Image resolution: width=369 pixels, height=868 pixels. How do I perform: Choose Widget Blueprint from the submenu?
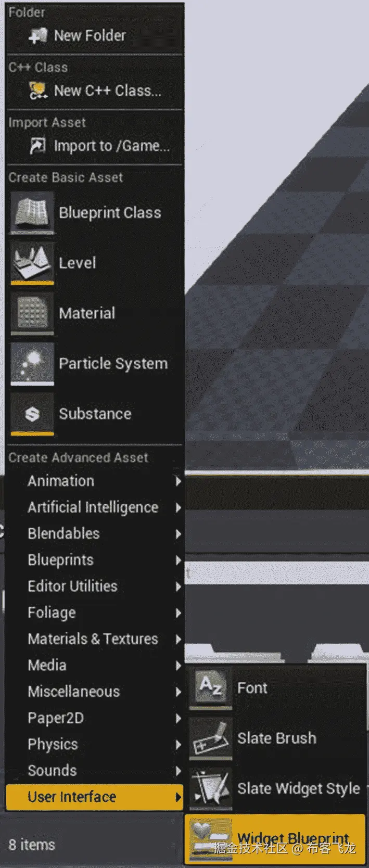pyautogui.click(x=275, y=839)
